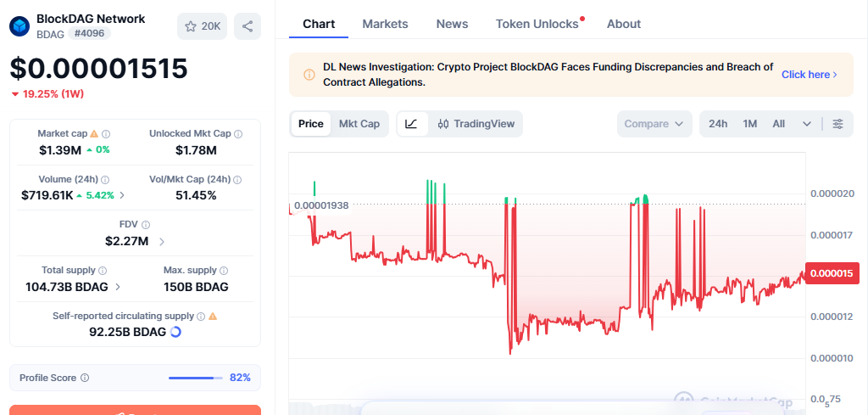Open the FDV info icon
The height and width of the screenshot is (415, 868).
click(146, 224)
